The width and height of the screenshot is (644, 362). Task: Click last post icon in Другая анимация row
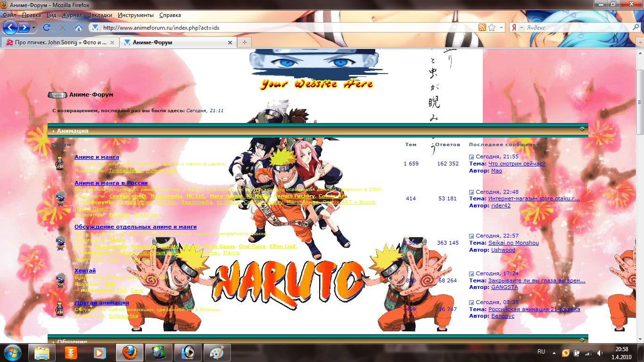(471, 303)
